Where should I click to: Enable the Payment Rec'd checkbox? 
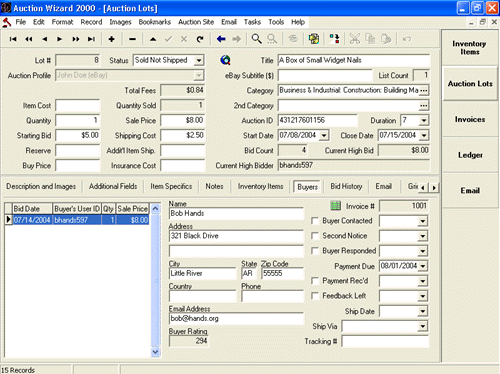[x=314, y=281]
